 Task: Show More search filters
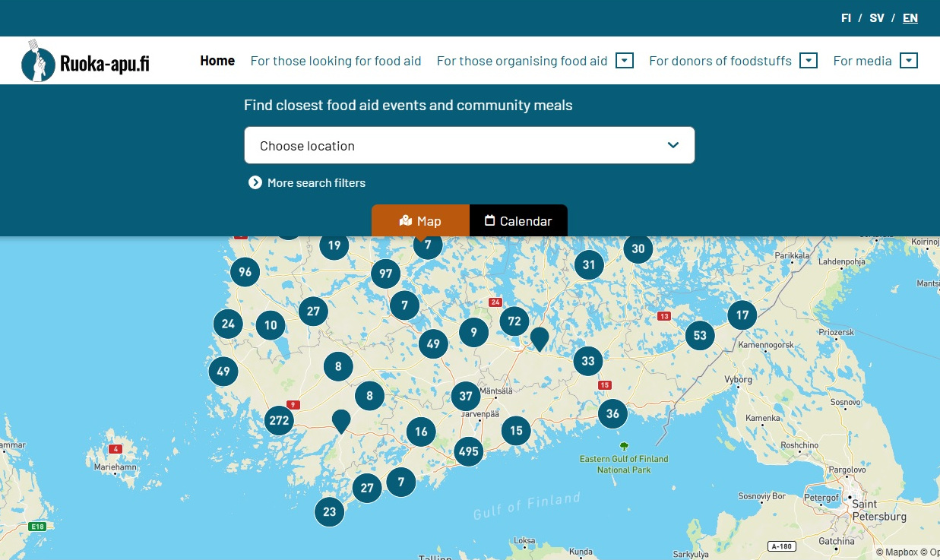click(x=307, y=182)
